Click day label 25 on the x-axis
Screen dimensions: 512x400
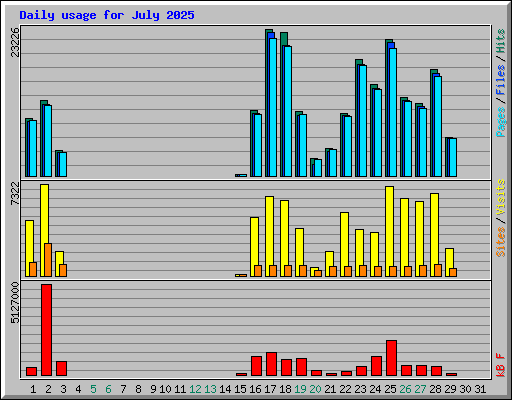[390, 389]
